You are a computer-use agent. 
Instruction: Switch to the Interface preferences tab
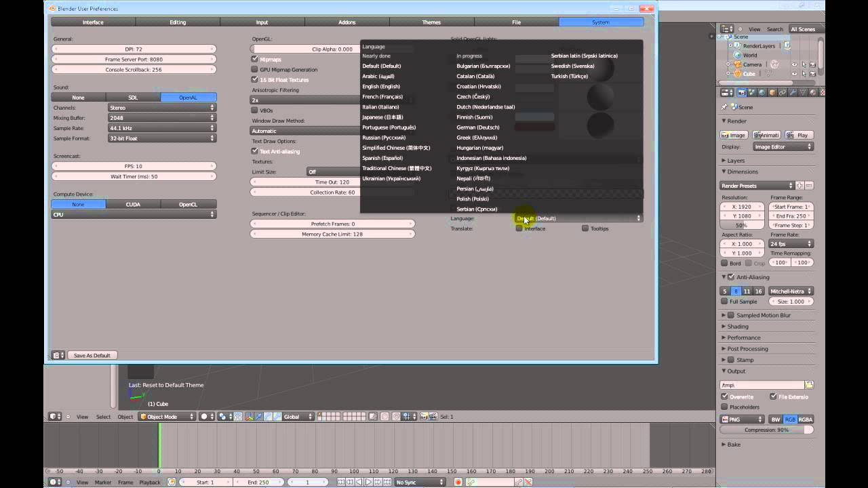point(93,22)
